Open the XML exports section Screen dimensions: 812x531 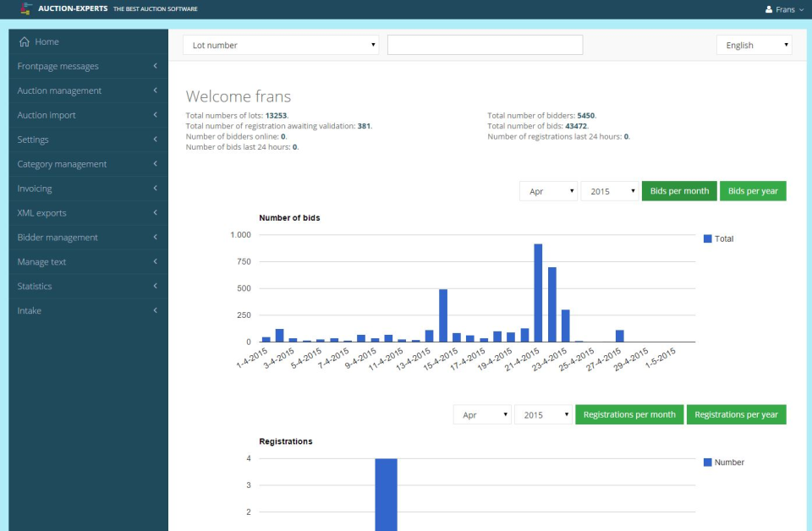(41, 212)
